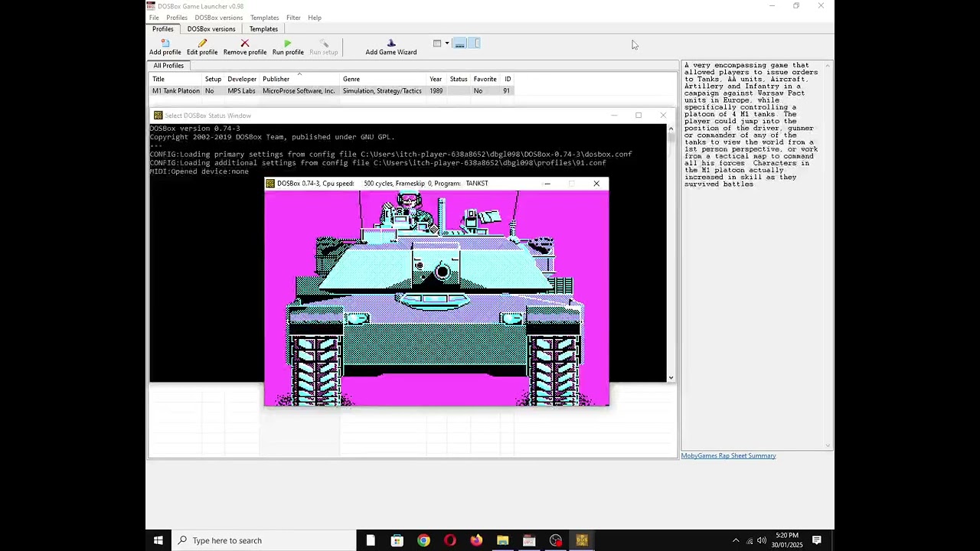This screenshot has width=980, height=551.
Task: Switch to the Templates tab
Action: [x=263, y=29]
